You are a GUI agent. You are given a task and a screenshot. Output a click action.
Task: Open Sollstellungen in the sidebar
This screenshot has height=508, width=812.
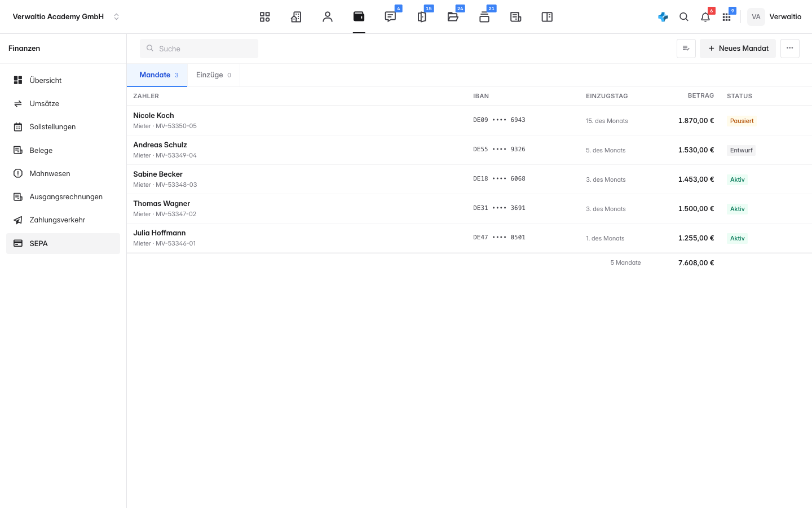(63, 127)
